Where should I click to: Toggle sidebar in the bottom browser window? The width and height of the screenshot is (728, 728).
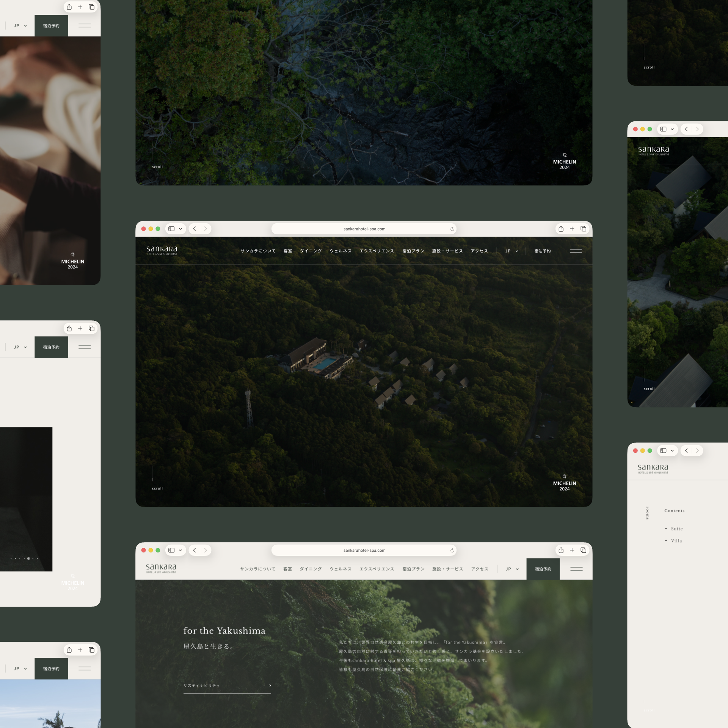click(x=171, y=550)
